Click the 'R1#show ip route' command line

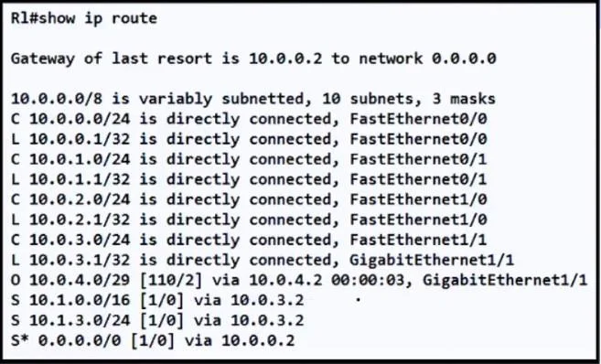84,18
